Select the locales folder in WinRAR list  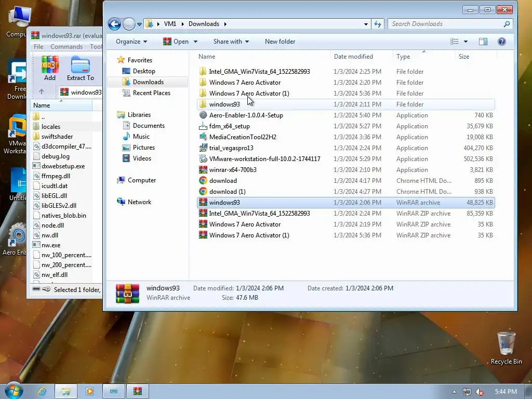point(51,127)
